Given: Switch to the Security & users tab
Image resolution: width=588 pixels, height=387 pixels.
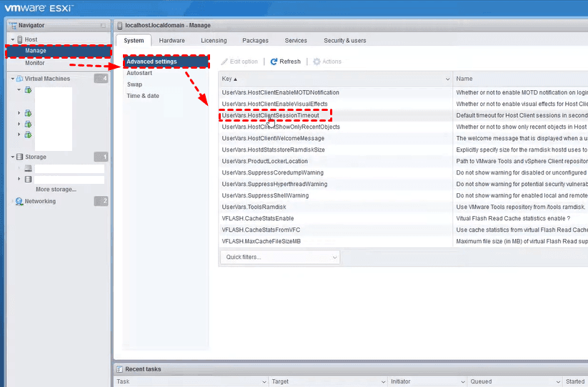Looking at the screenshot, I should click(x=345, y=41).
